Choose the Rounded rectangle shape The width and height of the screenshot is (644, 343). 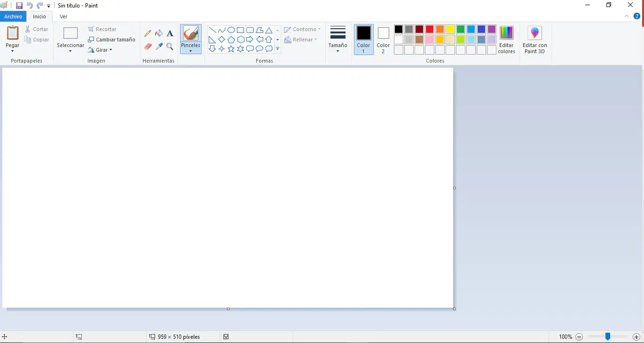[250, 30]
